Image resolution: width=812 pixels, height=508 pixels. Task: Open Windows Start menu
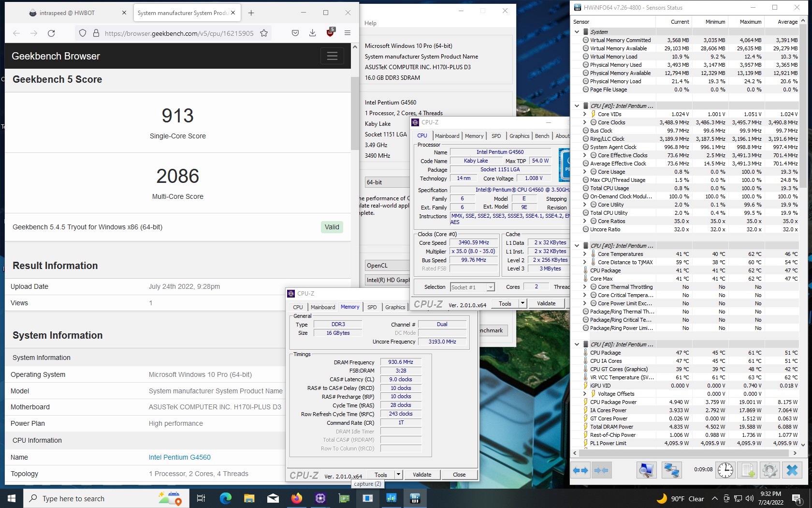point(12,498)
